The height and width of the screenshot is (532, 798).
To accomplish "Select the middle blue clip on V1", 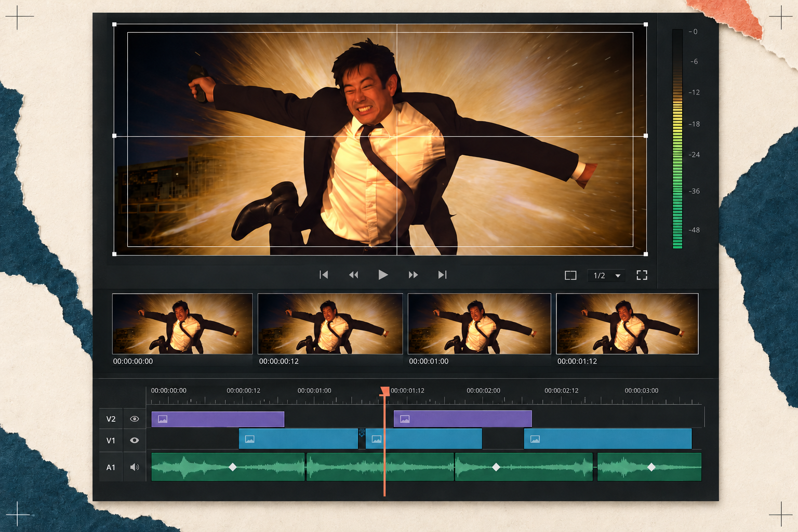I will (423, 439).
